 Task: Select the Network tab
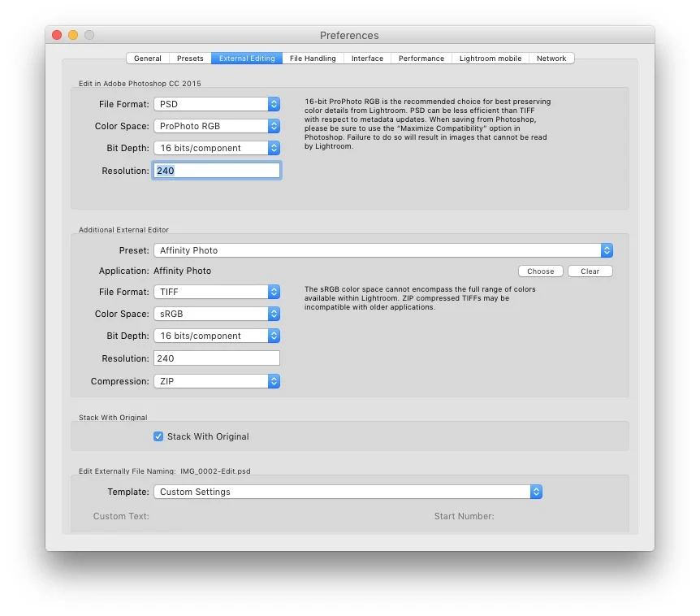(551, 58)
